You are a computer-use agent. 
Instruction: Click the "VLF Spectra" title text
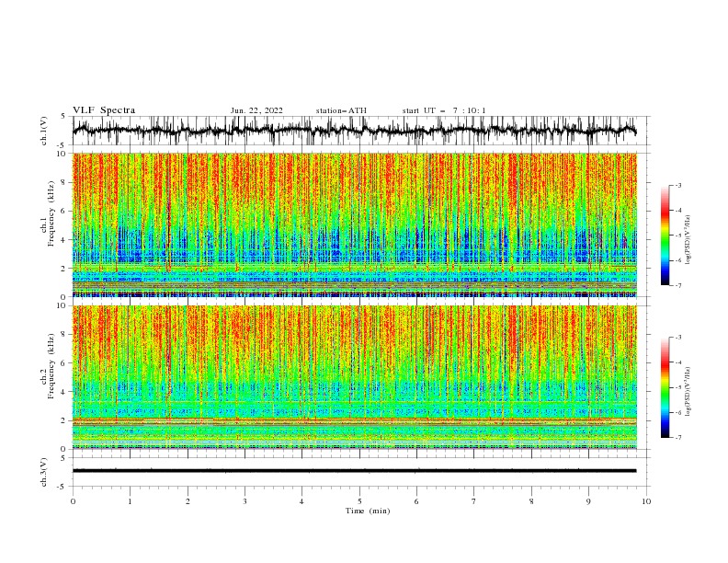point(104,110)
